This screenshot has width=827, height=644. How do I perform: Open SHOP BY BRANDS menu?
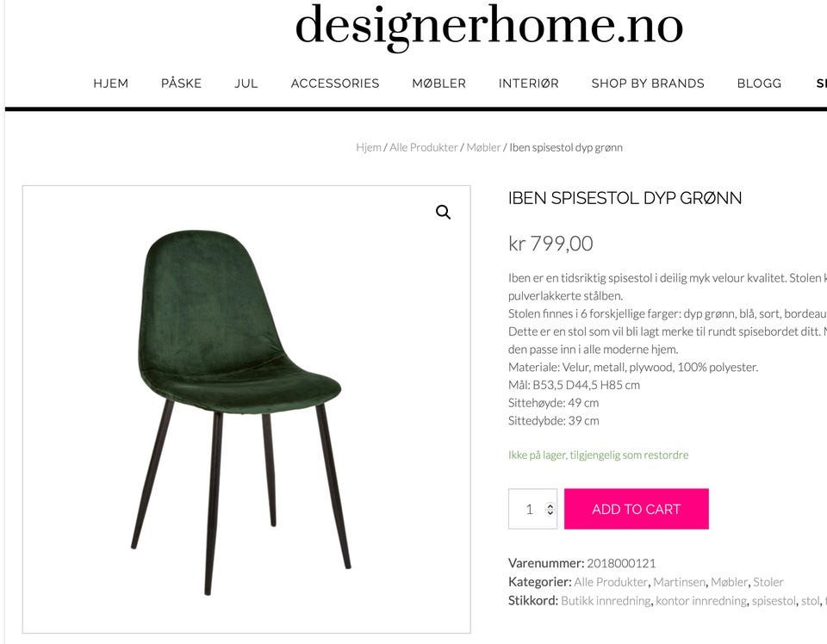[648, 84]
